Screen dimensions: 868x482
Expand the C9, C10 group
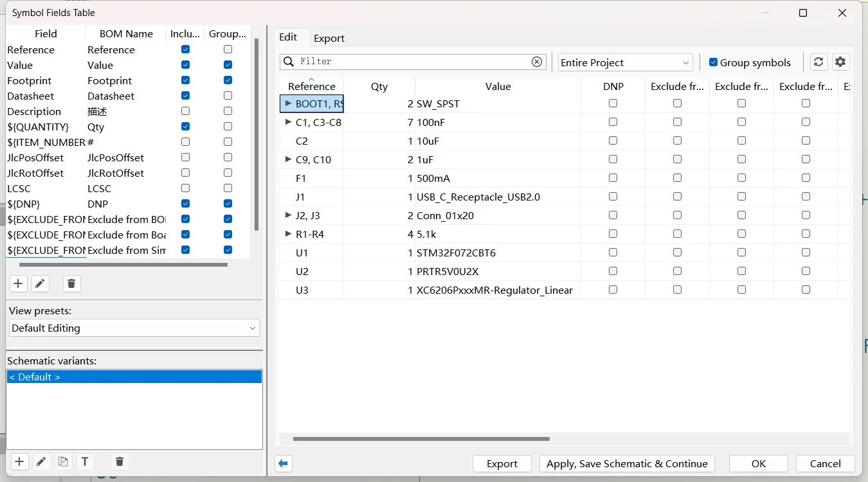click(x=288, y=159)
